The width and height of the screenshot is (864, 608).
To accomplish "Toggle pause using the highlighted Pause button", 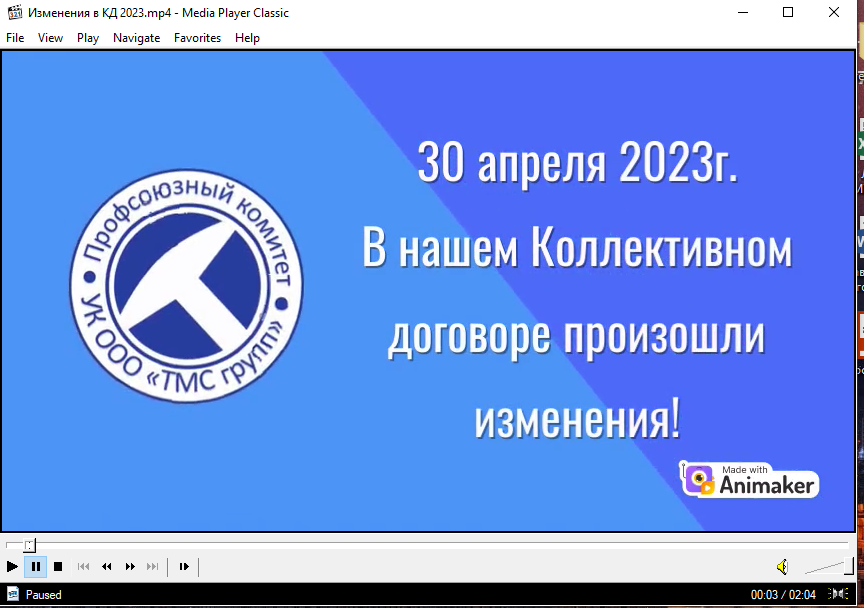I will [35, 567].
